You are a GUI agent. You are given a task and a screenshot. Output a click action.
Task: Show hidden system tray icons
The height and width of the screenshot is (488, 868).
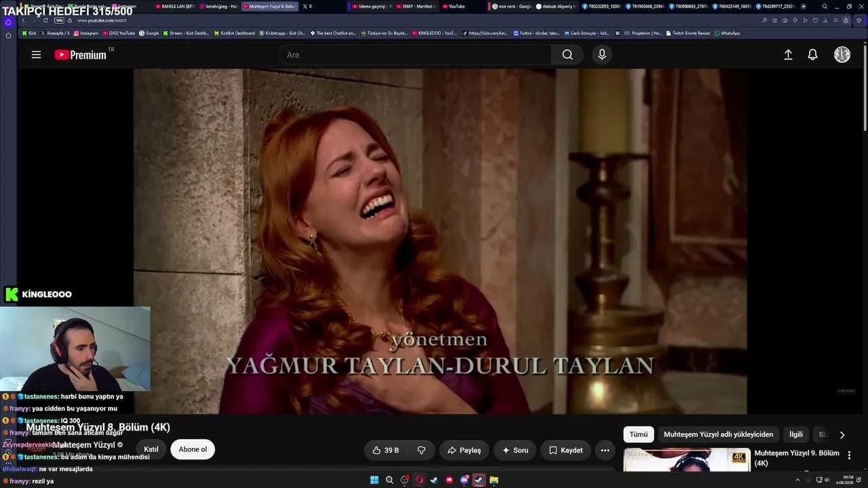[x=797, y=480]
